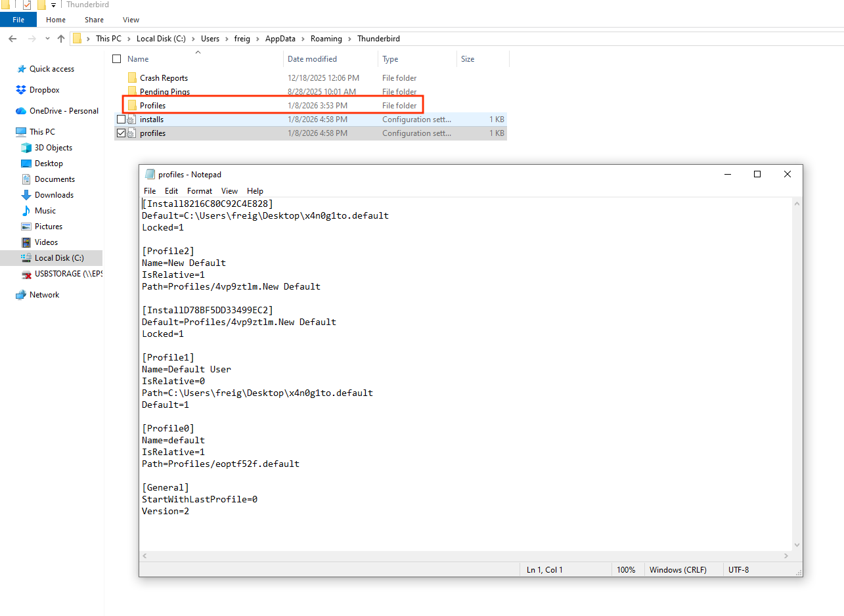Image resolution: width=844 pixels, height=616 pixels.
Task: Expand the breadcrumb chevron after This PC
Action: (129, 39)
